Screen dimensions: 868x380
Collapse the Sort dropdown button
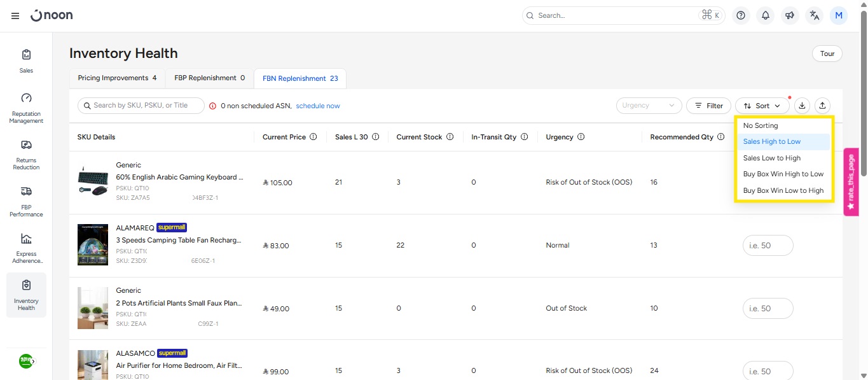762,106
